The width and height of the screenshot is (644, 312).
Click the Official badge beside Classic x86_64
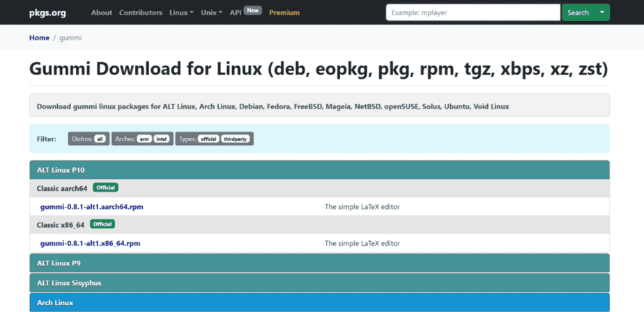click(102, 224)
